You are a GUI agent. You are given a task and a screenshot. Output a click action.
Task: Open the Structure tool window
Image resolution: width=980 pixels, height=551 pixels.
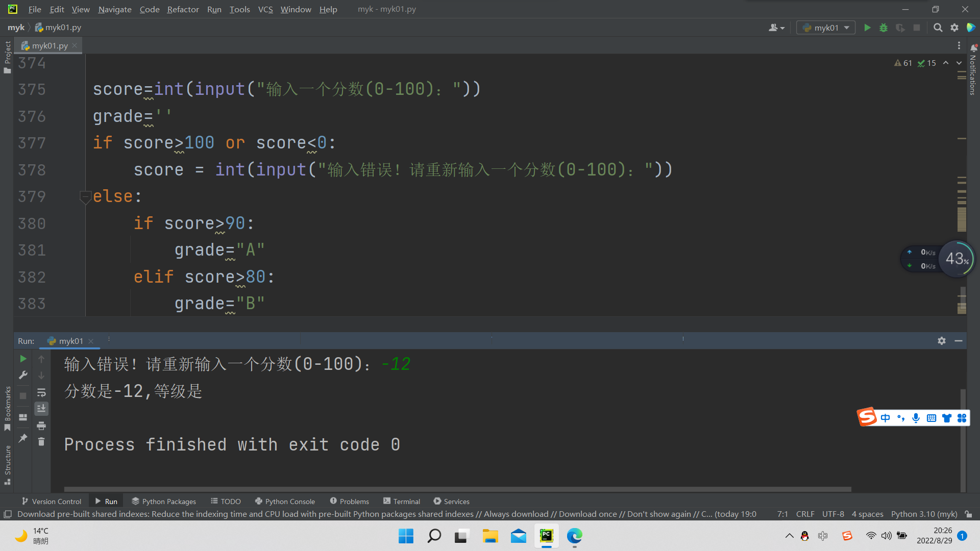7,465
